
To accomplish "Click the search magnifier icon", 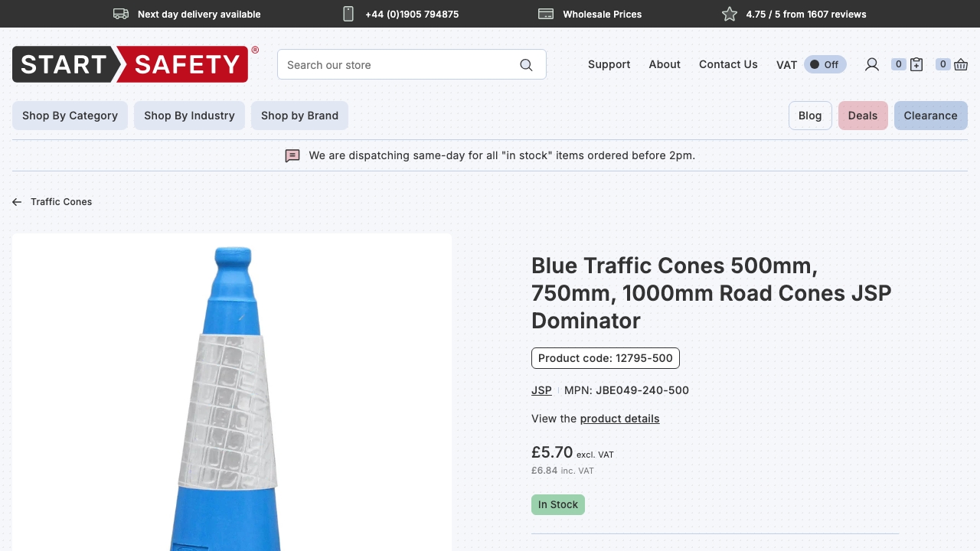I will pyautogui.click(x=526, y=64).
